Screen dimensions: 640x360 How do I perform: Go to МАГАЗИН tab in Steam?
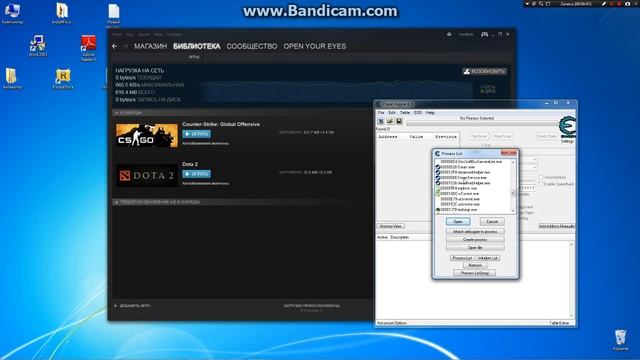(151, 46)
